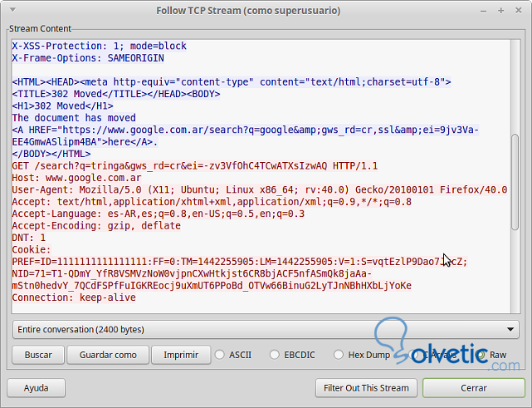532x408 pixels.
Task: Close the Follow TCP Stream window
Action: 519,11
